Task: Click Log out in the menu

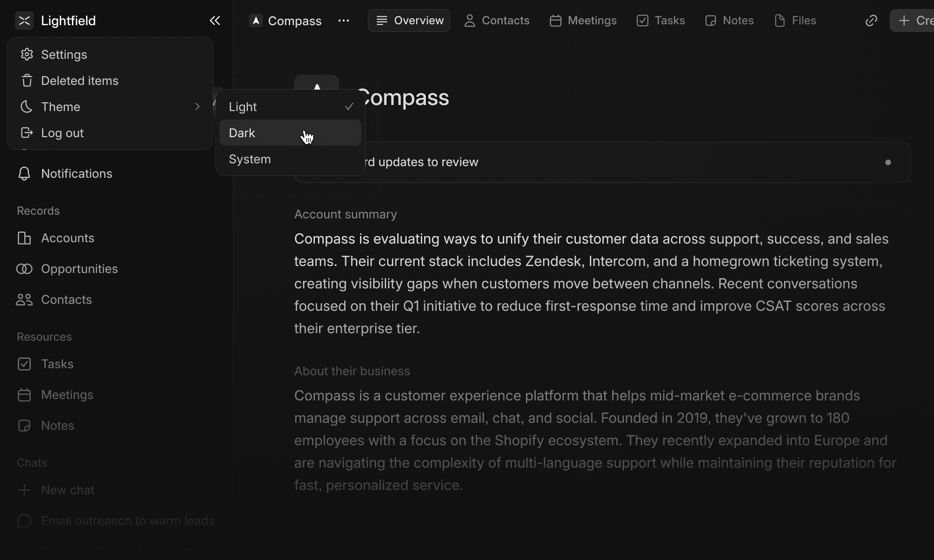Action: pos(62,133)
